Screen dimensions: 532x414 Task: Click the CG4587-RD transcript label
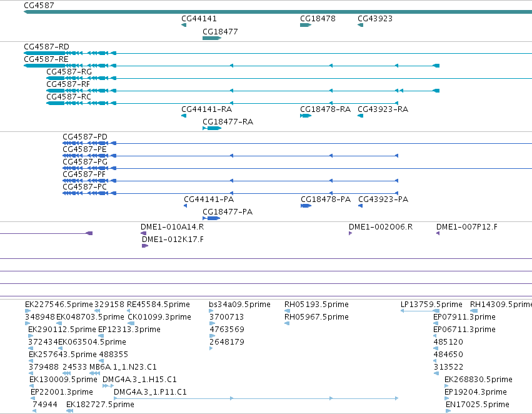pyautogui.click(x=46, y=46)
